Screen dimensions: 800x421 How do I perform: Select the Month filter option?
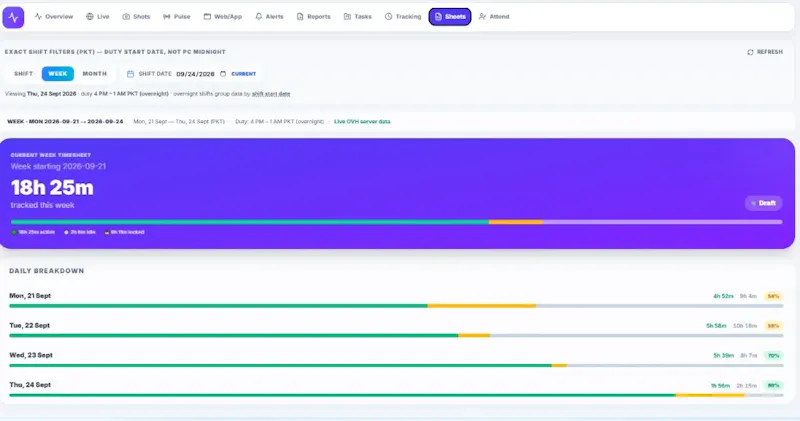click(94, 74)
